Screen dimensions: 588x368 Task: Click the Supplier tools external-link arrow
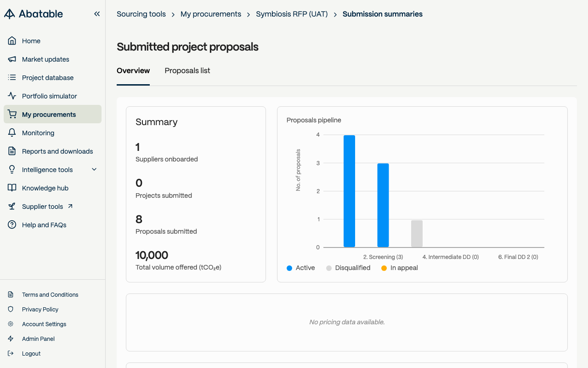click(x=70, y=206)
